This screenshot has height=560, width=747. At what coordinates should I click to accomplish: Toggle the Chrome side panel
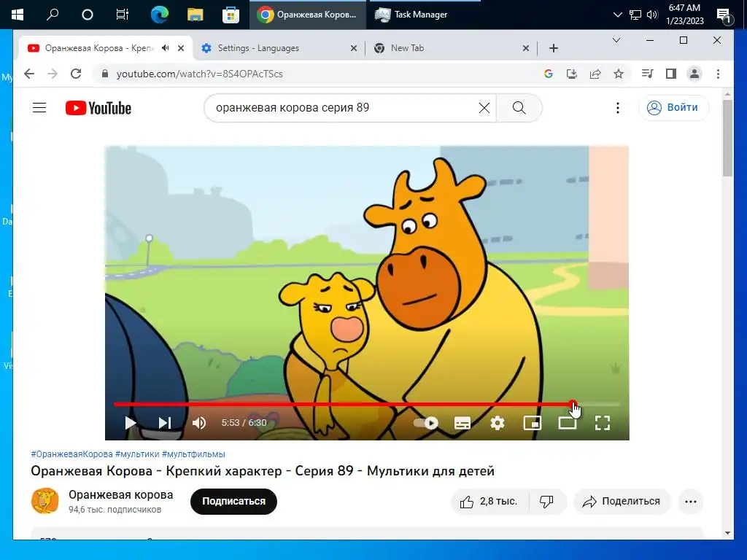(x=671, y=74)
